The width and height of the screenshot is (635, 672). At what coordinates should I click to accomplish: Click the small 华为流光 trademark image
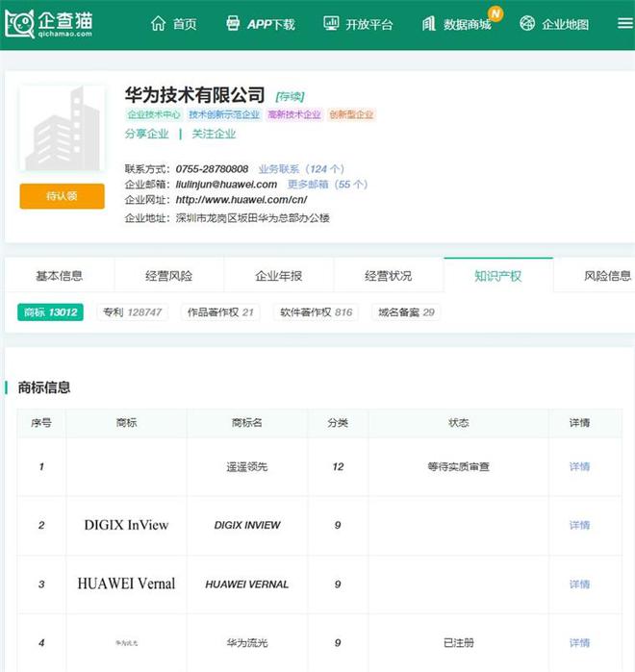click(126, 643)
